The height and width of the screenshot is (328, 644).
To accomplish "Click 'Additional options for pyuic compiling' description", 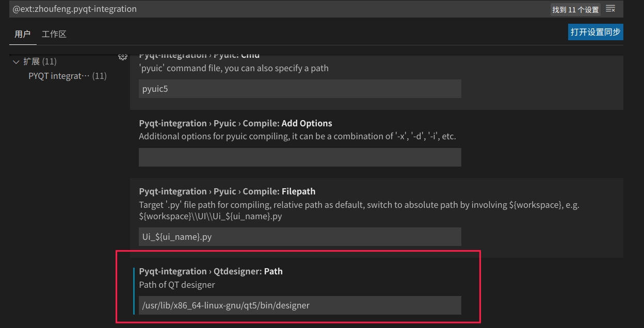I will [297, 137].
